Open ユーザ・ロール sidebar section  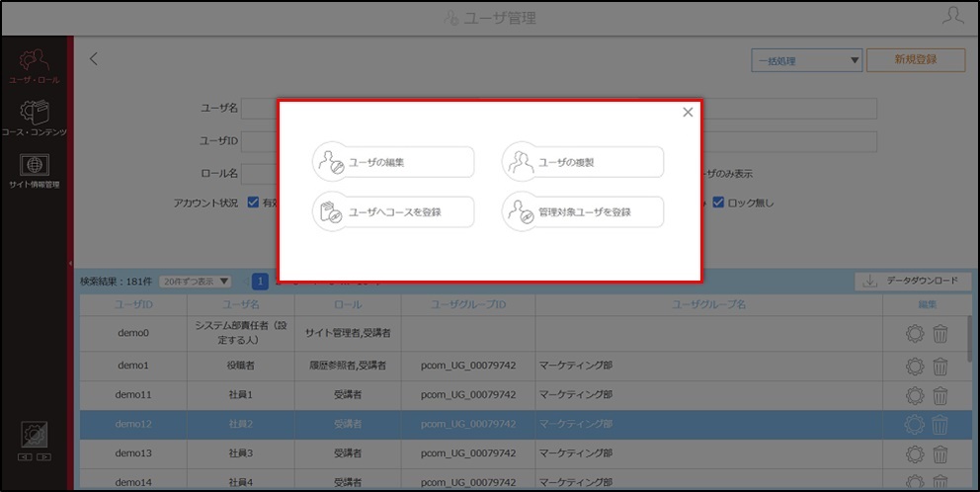(35, 66)
